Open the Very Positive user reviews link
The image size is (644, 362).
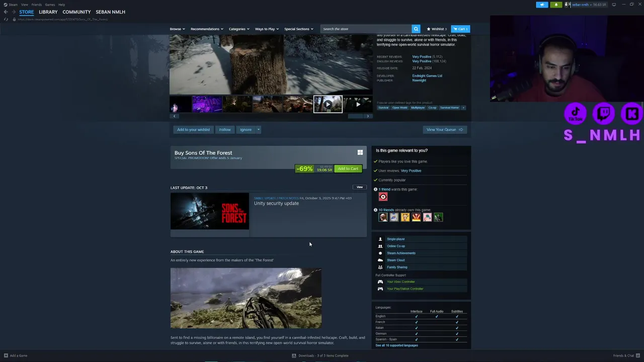click(411, 170)
